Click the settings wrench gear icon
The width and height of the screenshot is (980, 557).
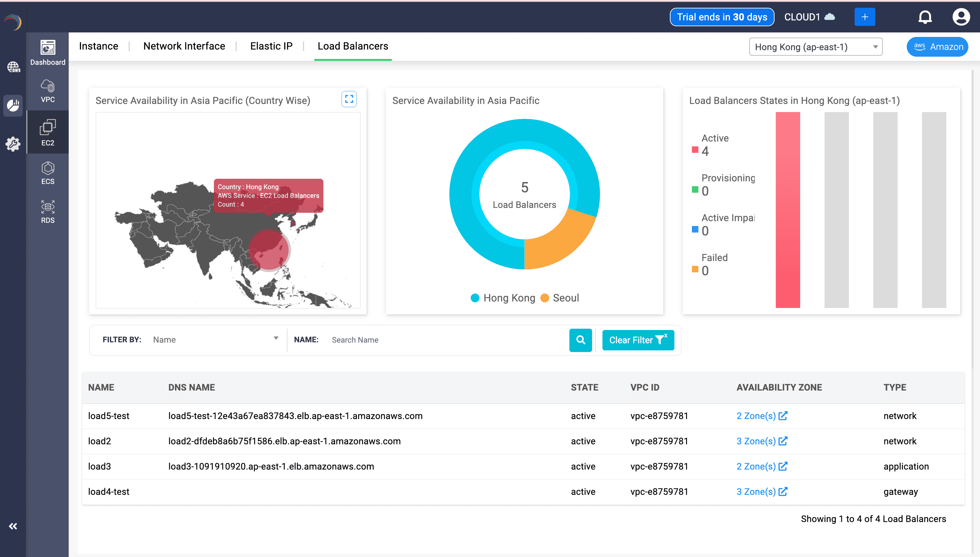coord(13,144)
